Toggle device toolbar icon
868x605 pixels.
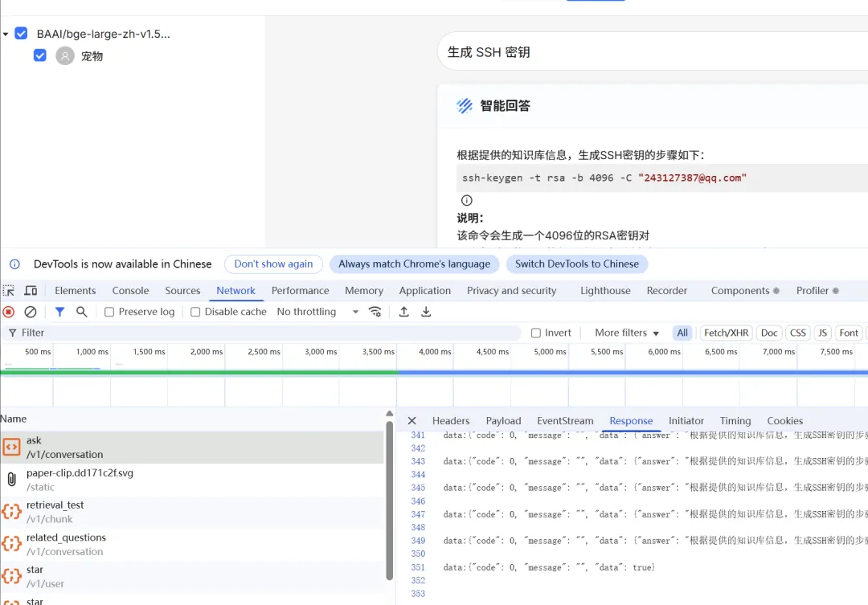pos(31,291)
